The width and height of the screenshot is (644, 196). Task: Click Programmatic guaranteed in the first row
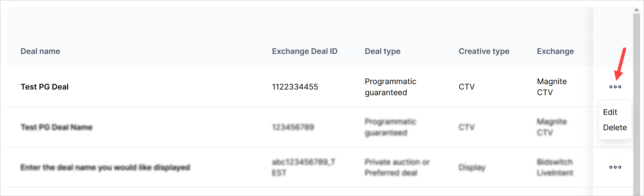390,87
